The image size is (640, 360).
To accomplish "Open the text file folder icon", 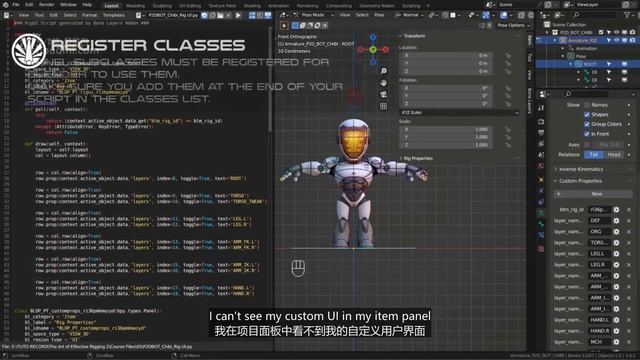I will (x=220, y=15).
